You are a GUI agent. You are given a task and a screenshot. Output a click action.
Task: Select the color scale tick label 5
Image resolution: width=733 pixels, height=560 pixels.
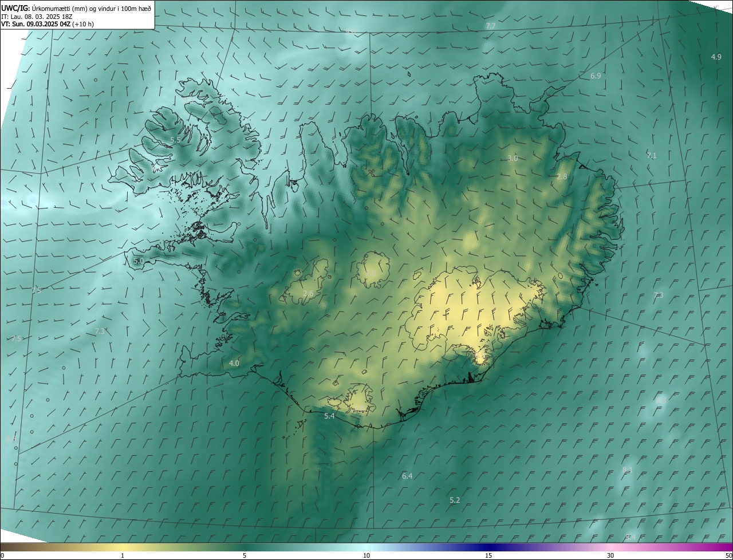(245, 555)
